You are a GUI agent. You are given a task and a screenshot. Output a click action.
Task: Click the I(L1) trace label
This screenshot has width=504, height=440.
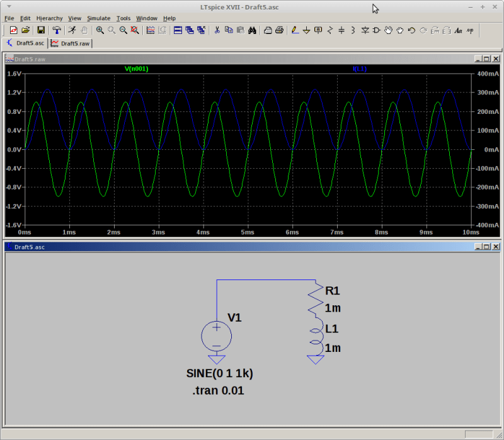pos(360,69)
